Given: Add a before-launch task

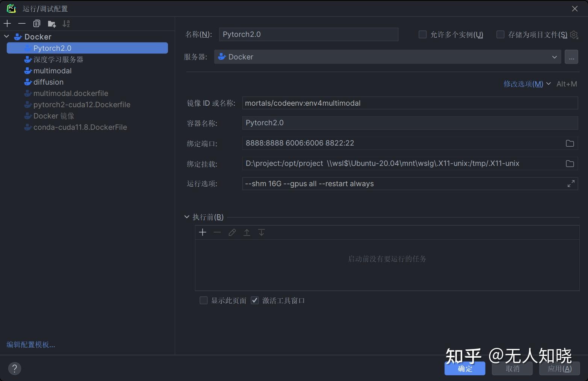Looking at the screenshot, I should 203,232.
